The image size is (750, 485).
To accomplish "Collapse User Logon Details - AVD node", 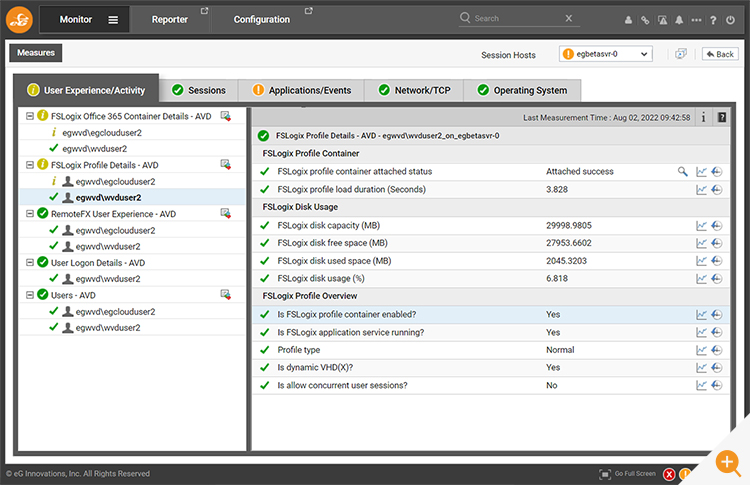I will tap(30, 263).
